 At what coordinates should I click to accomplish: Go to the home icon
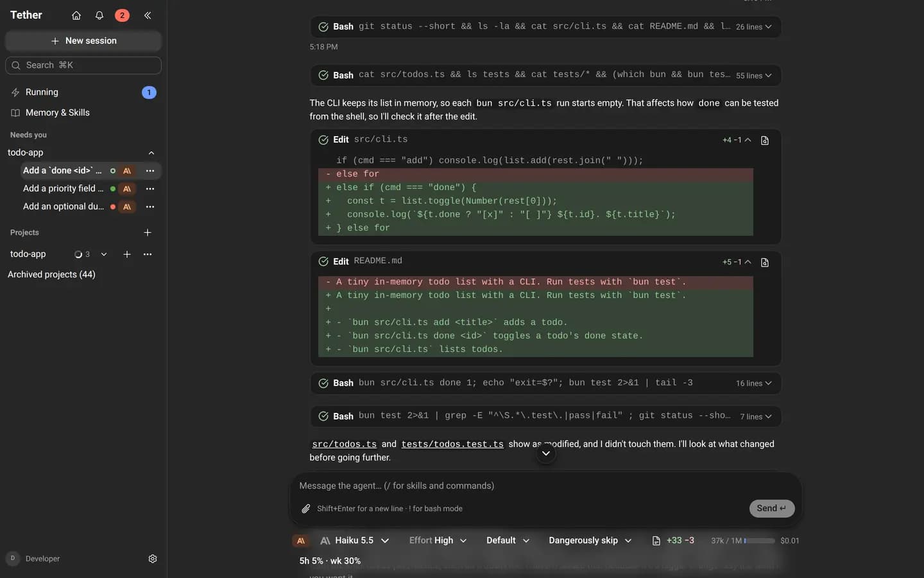(x=76, y=15)
